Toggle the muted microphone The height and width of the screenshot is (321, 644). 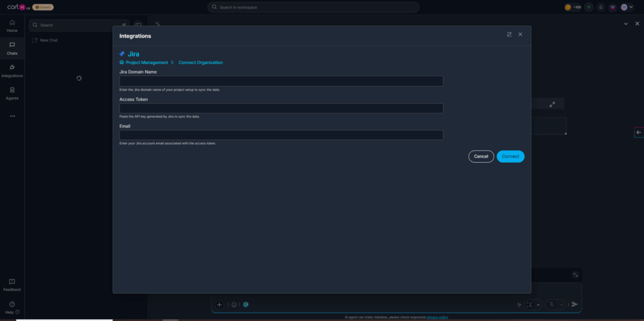(552, 305)
